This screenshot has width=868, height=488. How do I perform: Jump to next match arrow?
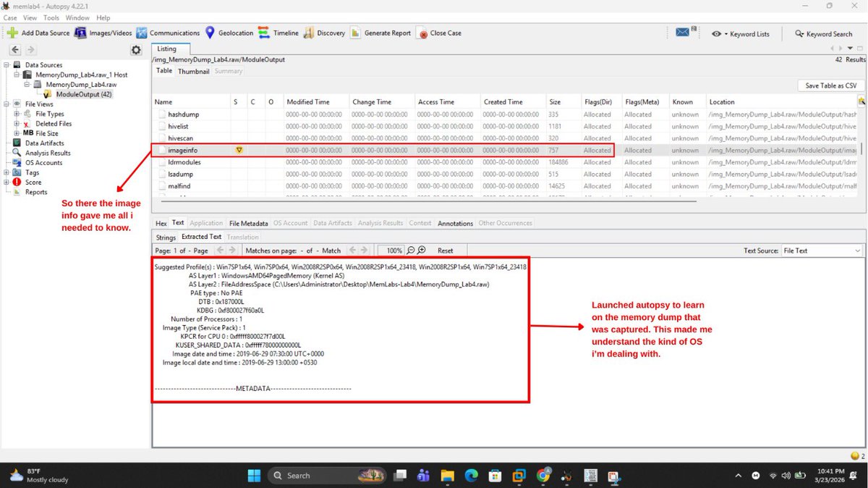(365, 251)
